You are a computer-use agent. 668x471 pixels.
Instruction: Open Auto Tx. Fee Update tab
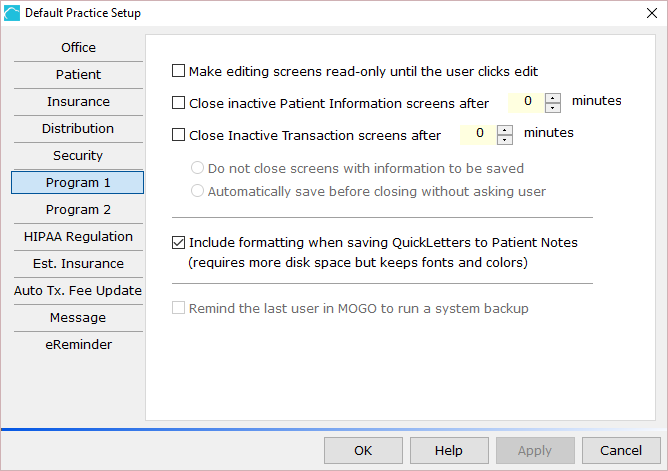78,290
